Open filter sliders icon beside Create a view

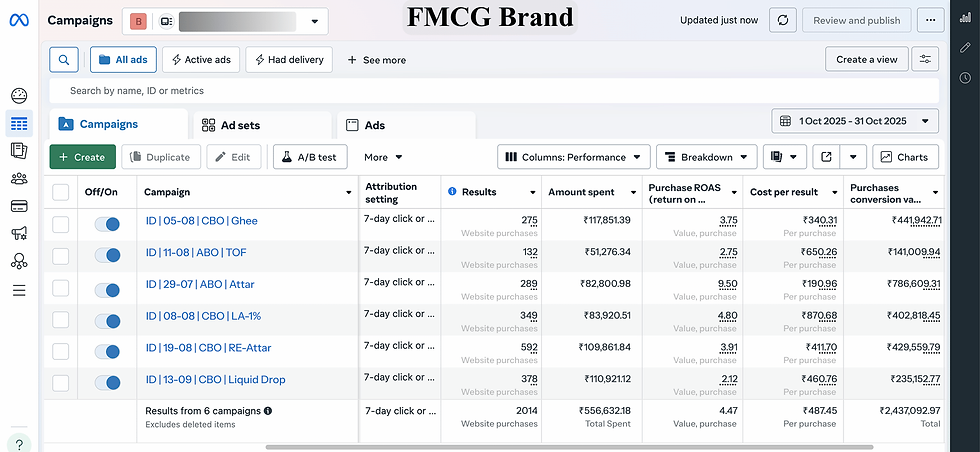point(925,59)
